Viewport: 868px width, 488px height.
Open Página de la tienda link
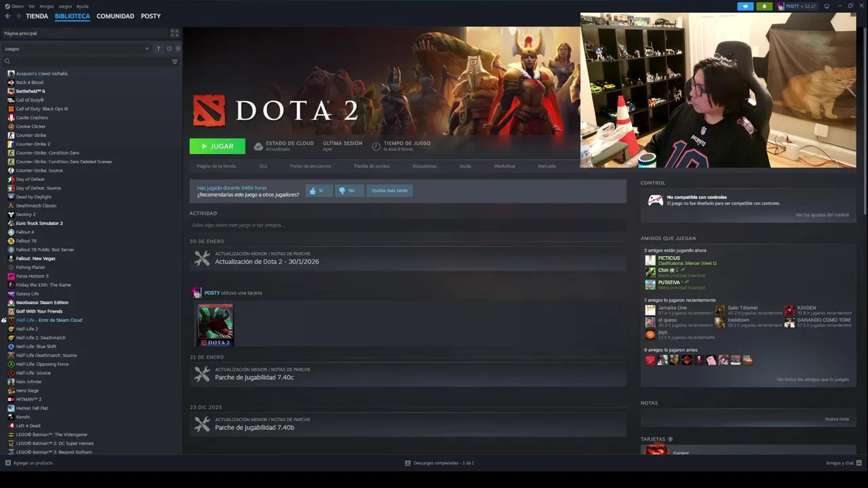[x=216, y=166]
